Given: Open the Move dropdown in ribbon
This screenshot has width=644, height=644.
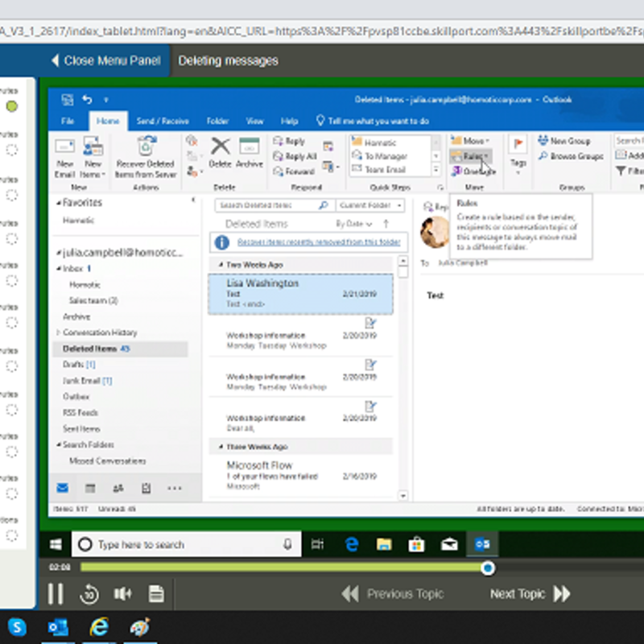Looking at the screenshot, I should [470, 141].
